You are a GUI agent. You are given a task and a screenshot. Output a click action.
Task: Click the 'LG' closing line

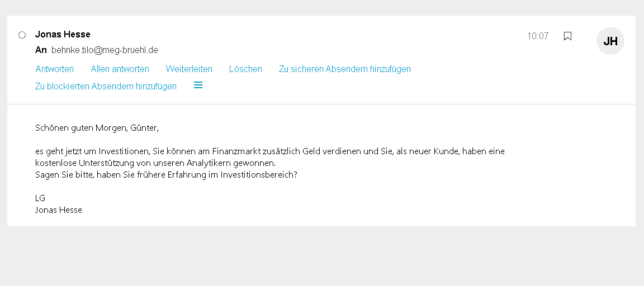point(40,198)
